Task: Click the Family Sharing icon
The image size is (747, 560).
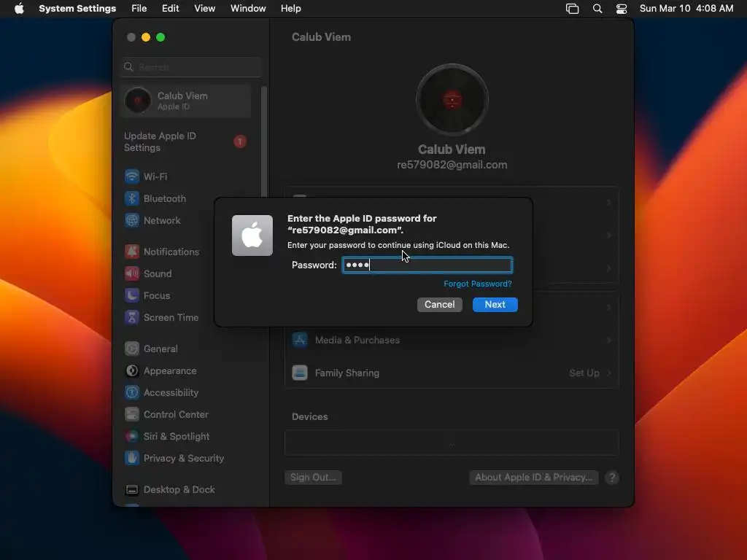Action: (300, 373)
